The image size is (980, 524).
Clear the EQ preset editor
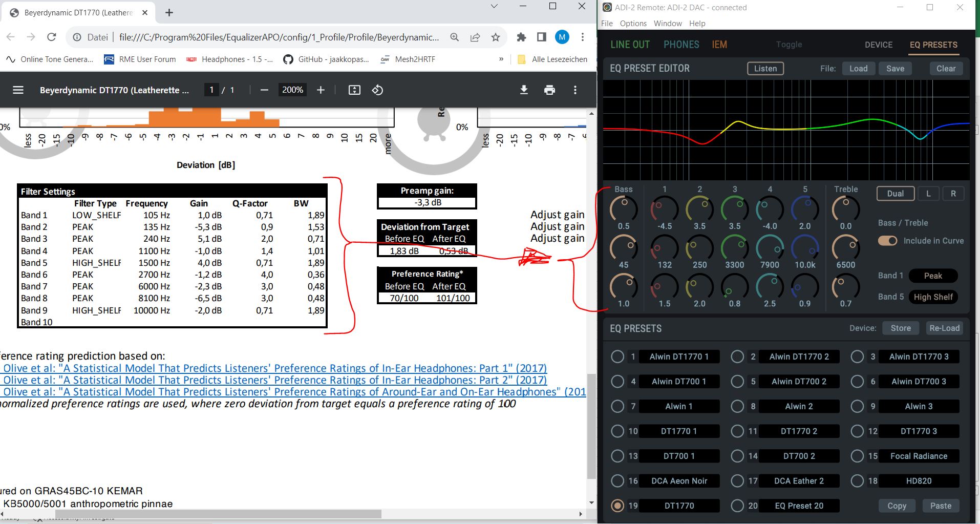(946, 69)
